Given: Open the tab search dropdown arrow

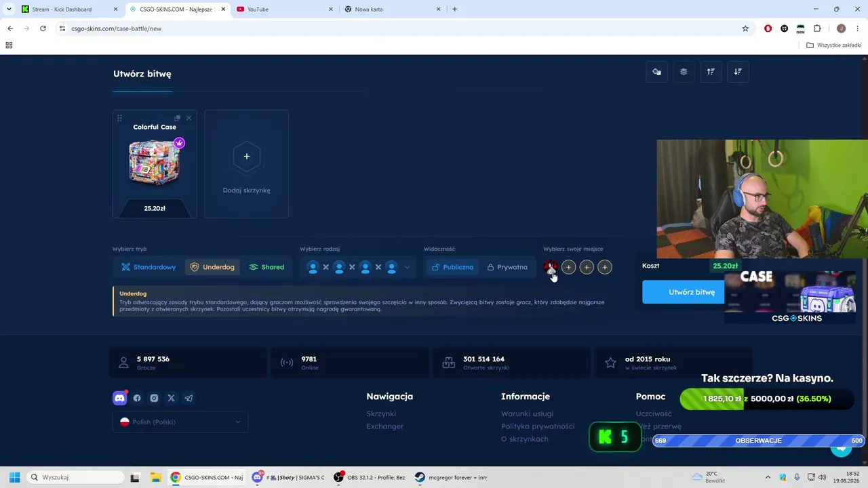Looking at the screenshot, I should coord(9,9).
